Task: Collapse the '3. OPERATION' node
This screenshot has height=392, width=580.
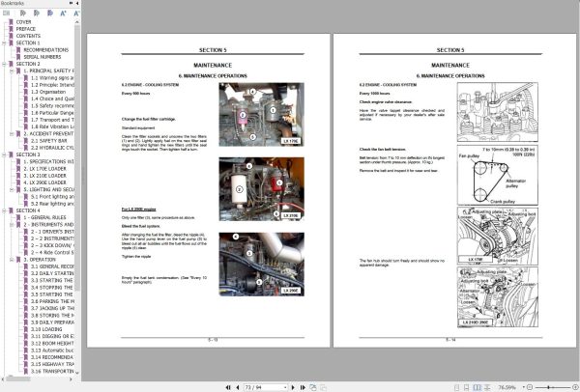Action: pos(12,260)
